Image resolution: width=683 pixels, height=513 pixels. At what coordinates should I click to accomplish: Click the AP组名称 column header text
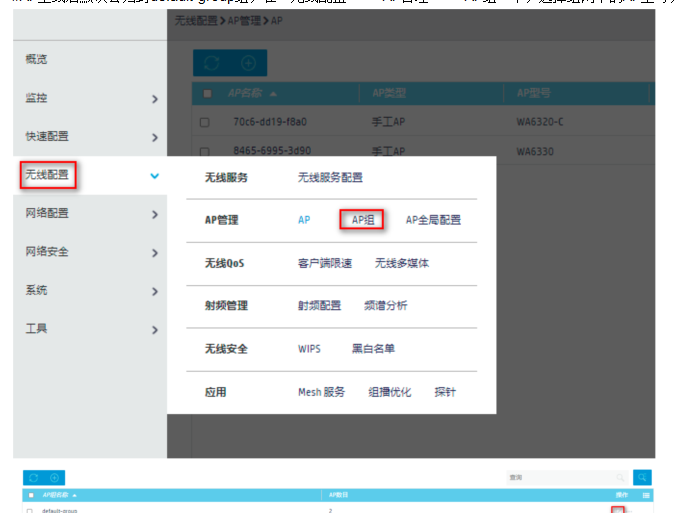click(x=56, y=495)
